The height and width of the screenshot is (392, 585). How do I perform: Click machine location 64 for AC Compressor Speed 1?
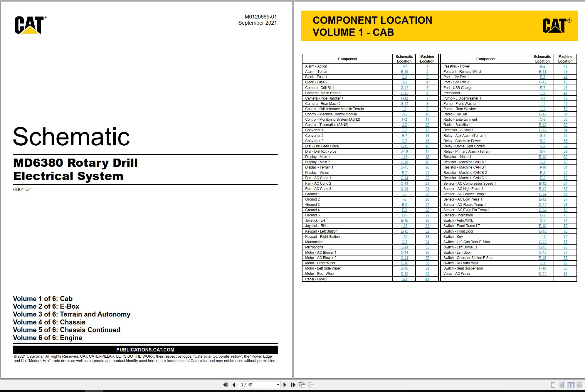click(x=565, y=184)
